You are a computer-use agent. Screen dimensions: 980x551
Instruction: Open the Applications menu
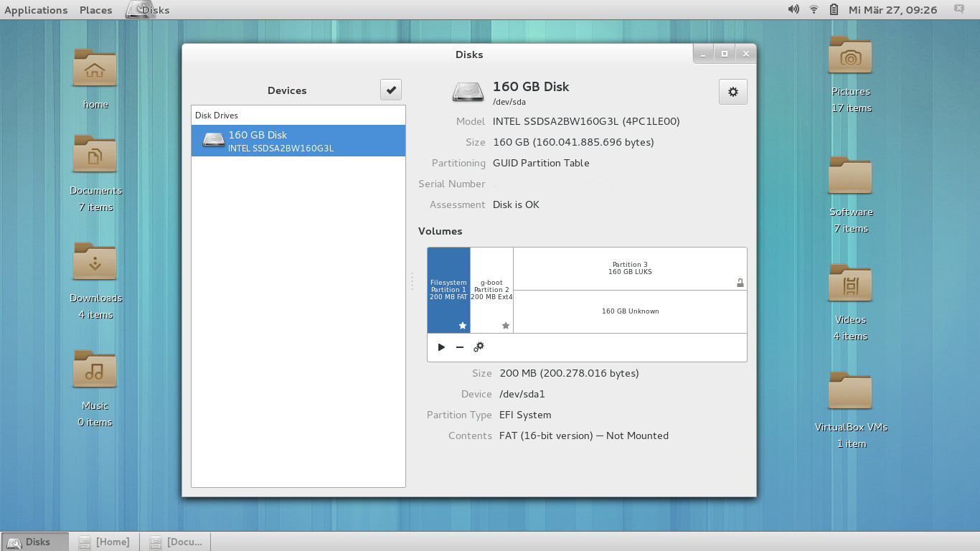(36, 10)
